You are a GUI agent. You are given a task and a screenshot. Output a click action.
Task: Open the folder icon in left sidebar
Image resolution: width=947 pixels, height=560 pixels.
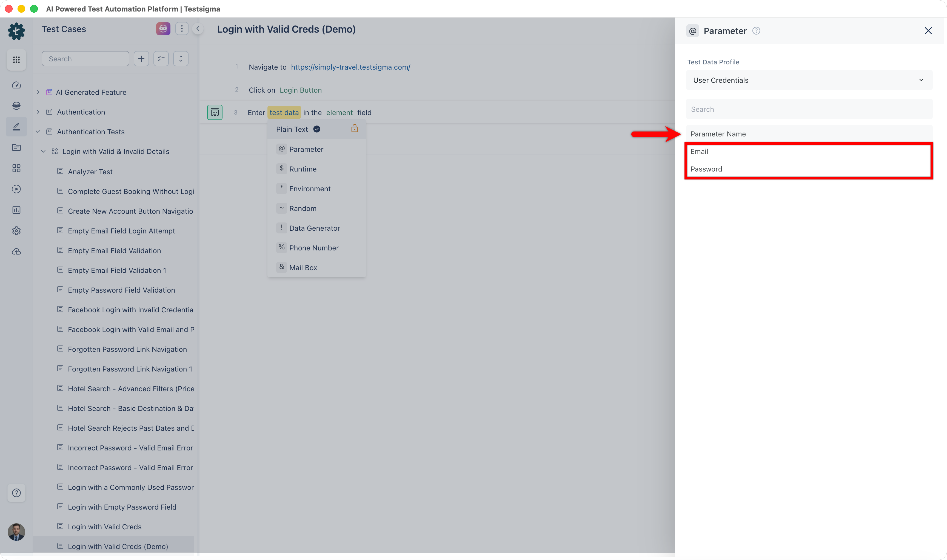[x=16, y=148]
